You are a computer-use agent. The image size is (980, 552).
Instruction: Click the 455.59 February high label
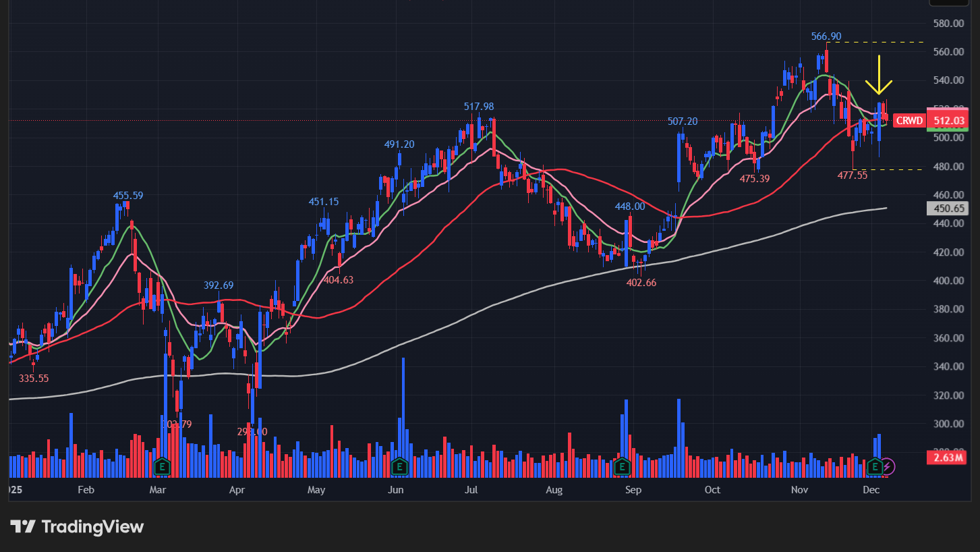(128, 196)
